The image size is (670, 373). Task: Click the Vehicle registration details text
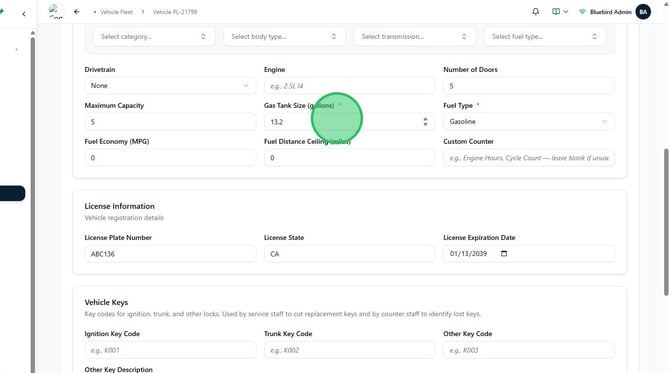coord(124,217)
